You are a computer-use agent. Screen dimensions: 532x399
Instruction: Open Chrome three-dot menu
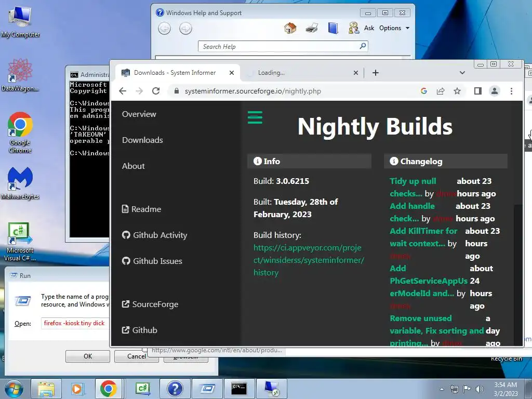[511, 91]
